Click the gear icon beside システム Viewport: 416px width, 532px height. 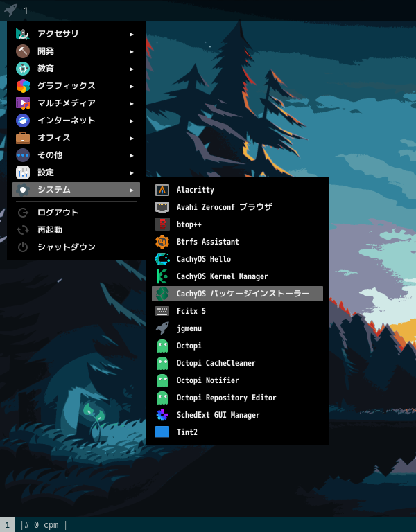click(x=23, y=190)
